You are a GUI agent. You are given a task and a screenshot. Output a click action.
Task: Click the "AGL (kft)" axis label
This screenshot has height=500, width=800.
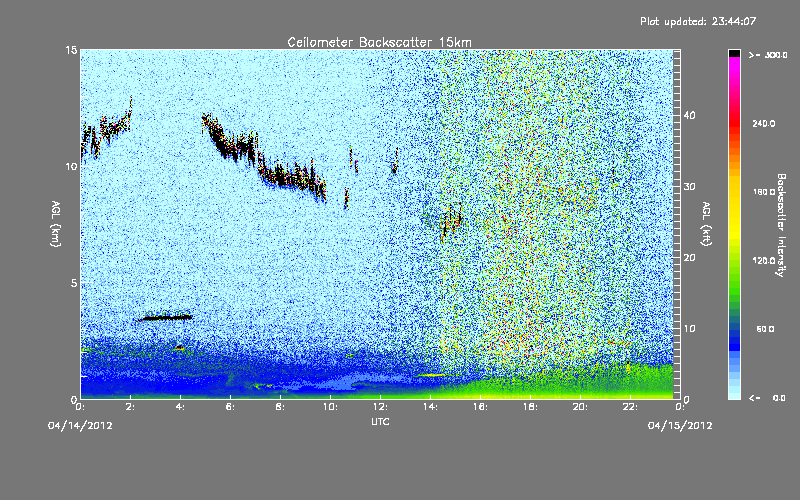coord(707,223)
